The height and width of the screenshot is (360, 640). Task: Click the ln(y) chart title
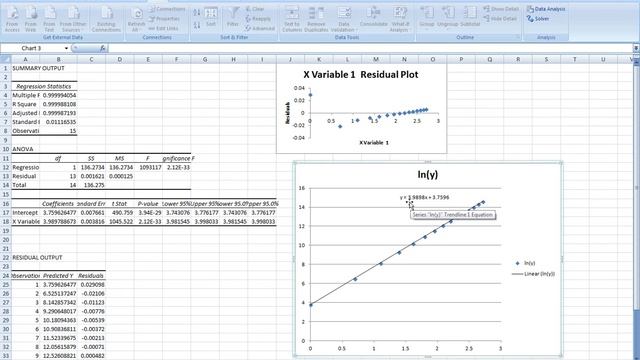coord(427,174)
